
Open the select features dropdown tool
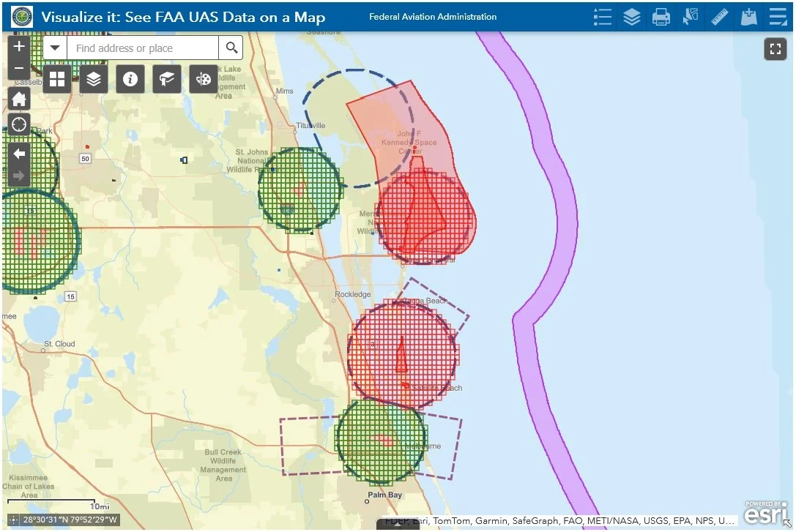[x=690, y=16]
